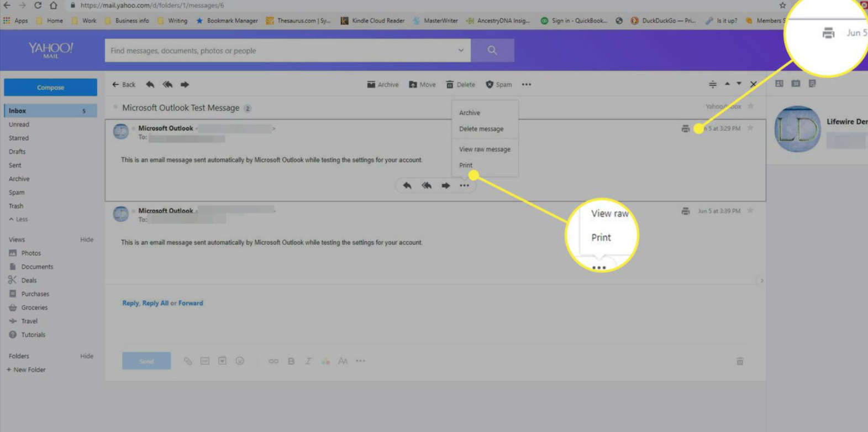Star the 3:29 PM message
This screenshot has height=432, width=868.
point(750,128)
